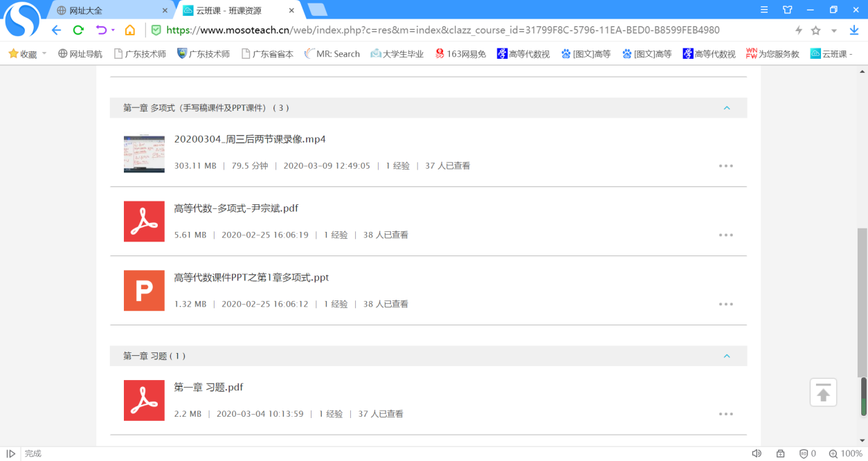Collapse the 第一章 多项式 section chevron

coord(727,108)
